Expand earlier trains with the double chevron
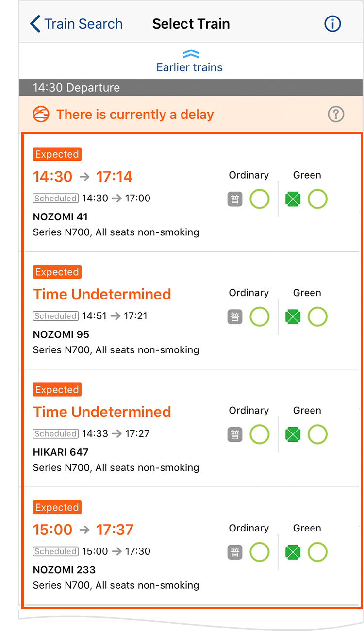The width and height of the screenshot is (364, 631). pyautogui.click(x=190, y=54)
